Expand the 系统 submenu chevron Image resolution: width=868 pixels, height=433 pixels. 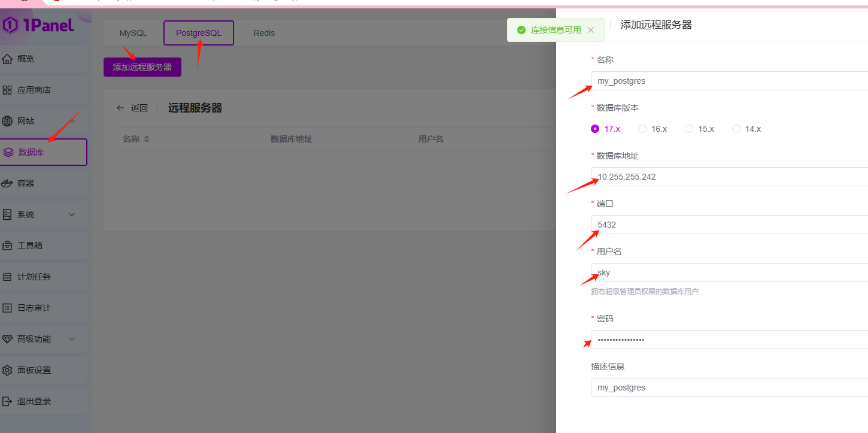pyautogui.click(x=72, y=214)
